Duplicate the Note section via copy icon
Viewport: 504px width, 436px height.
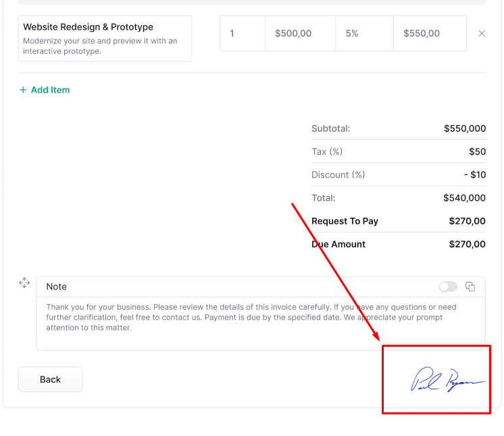[471, 287]
